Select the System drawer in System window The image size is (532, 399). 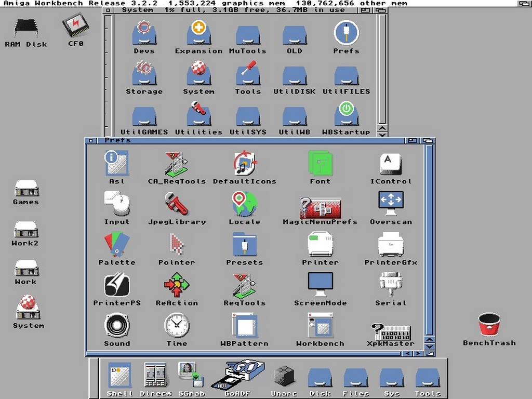pos(199,73)
